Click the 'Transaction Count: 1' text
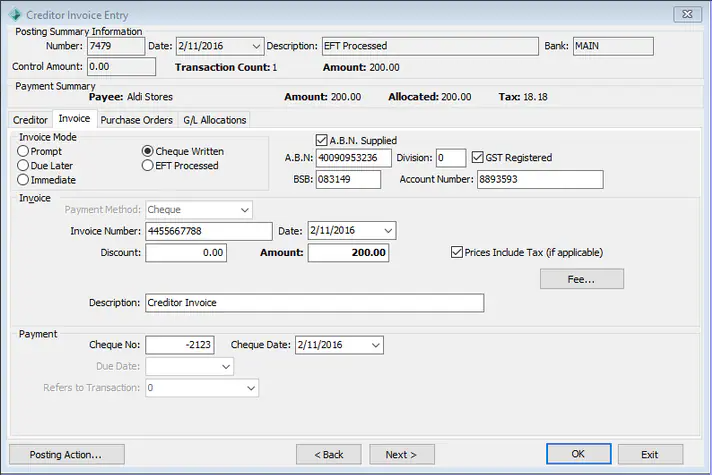 226,67
